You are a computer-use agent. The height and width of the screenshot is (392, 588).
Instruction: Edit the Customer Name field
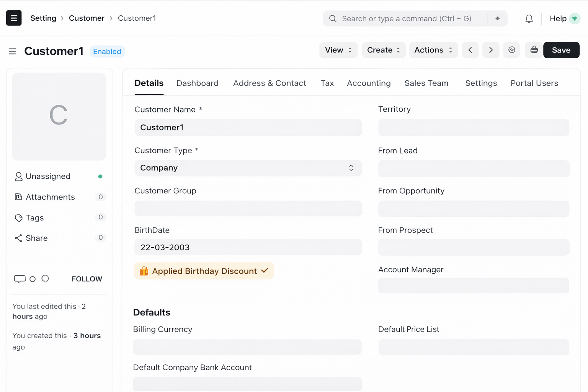pos(248,127)
